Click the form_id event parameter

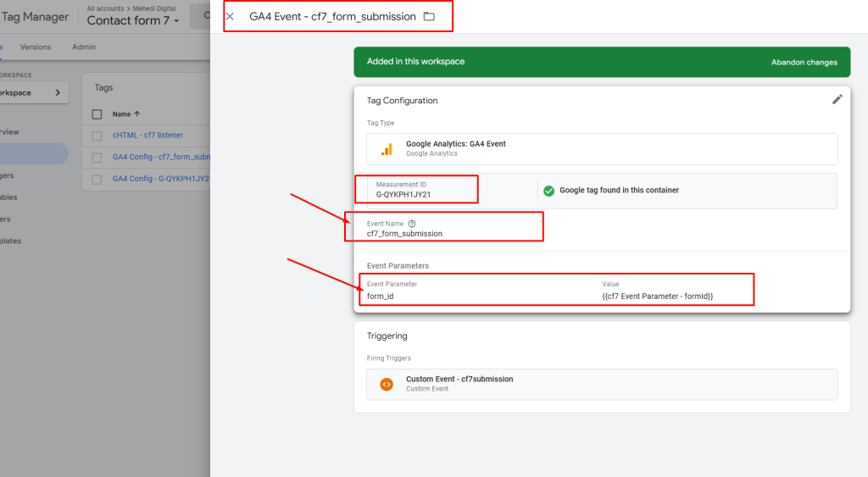(x=381, y=296)
